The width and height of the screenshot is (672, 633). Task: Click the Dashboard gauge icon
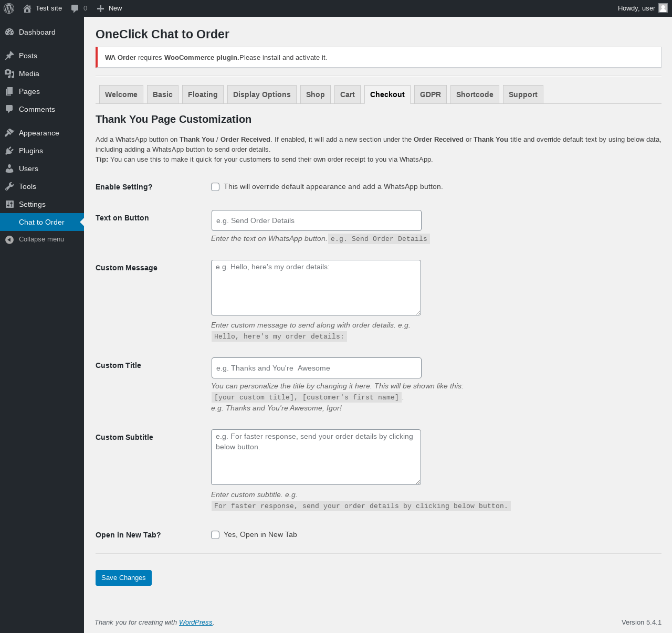point(9,32)
